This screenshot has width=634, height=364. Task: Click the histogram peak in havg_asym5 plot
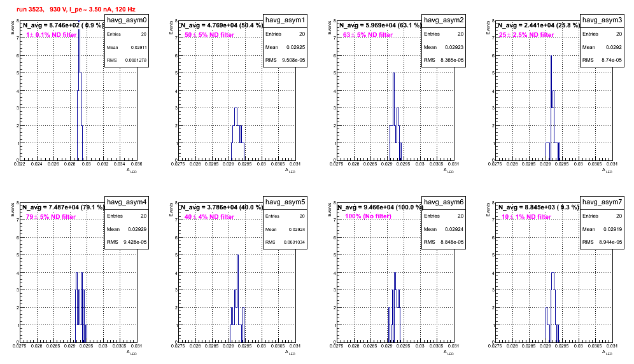[237, 256]
